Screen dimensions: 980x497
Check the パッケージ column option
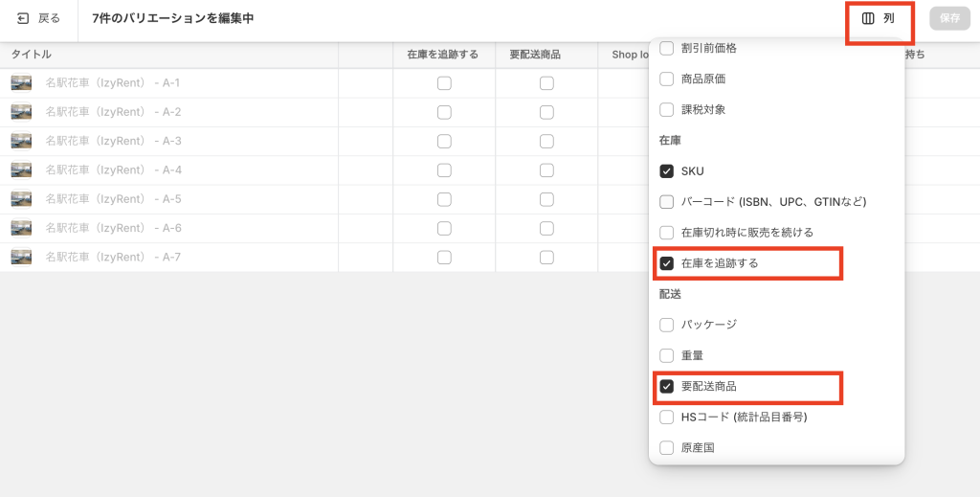pyautogui.click(x=667, y=325)
